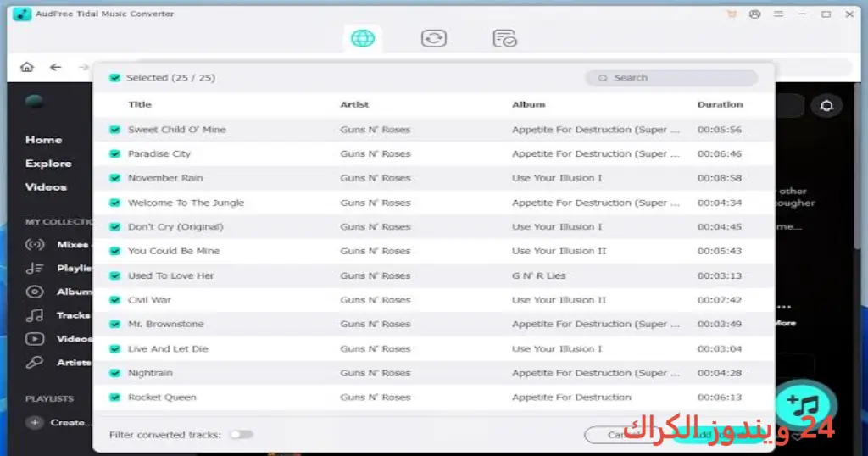The image size is (868, 456).
Task: Click the duration 00:06:13 of Rocket Queen
Action: pos(719,398)
